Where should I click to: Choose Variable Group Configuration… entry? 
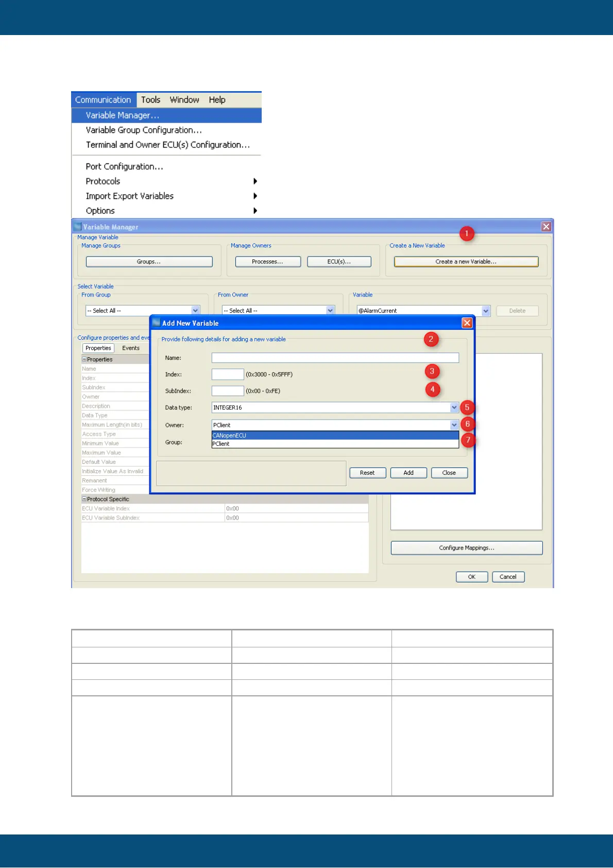pos(166,130)
